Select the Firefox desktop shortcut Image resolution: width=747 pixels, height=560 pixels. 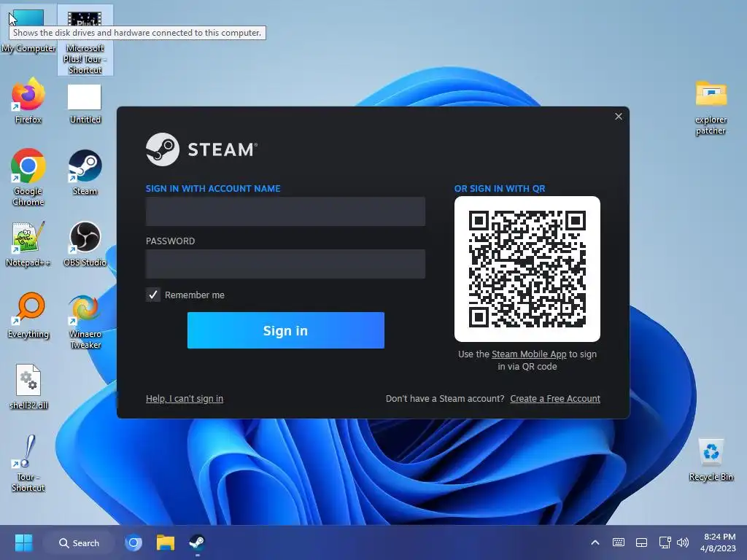pos(28,101)
